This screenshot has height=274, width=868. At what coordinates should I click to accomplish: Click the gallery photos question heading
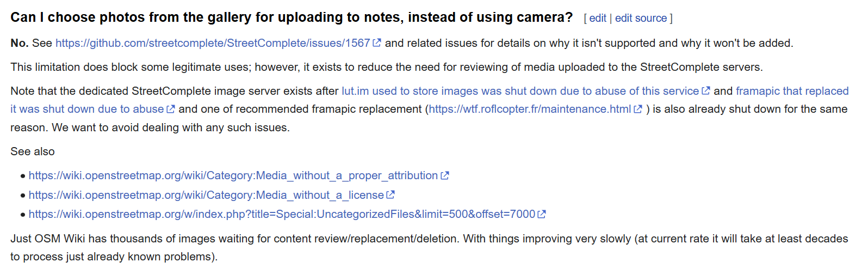292,17
